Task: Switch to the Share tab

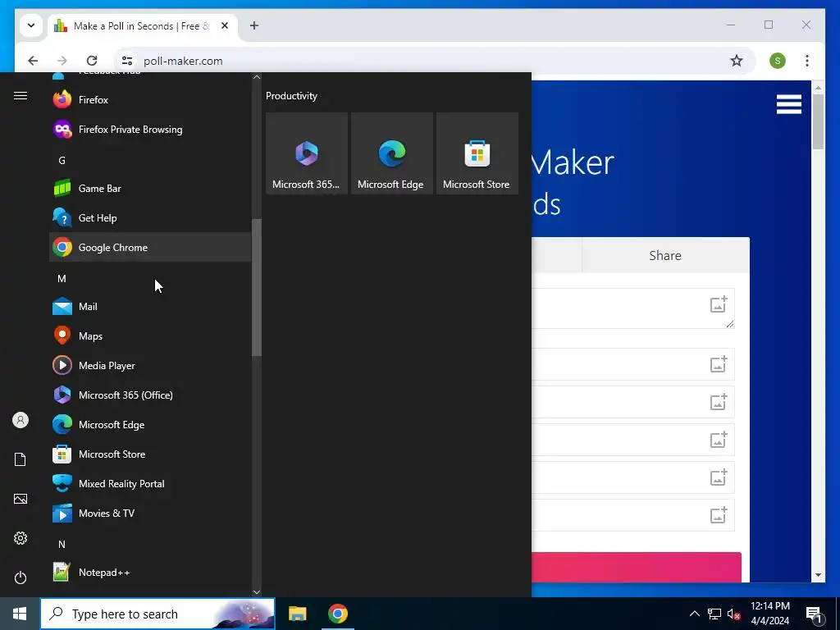Action: [665, 255]
